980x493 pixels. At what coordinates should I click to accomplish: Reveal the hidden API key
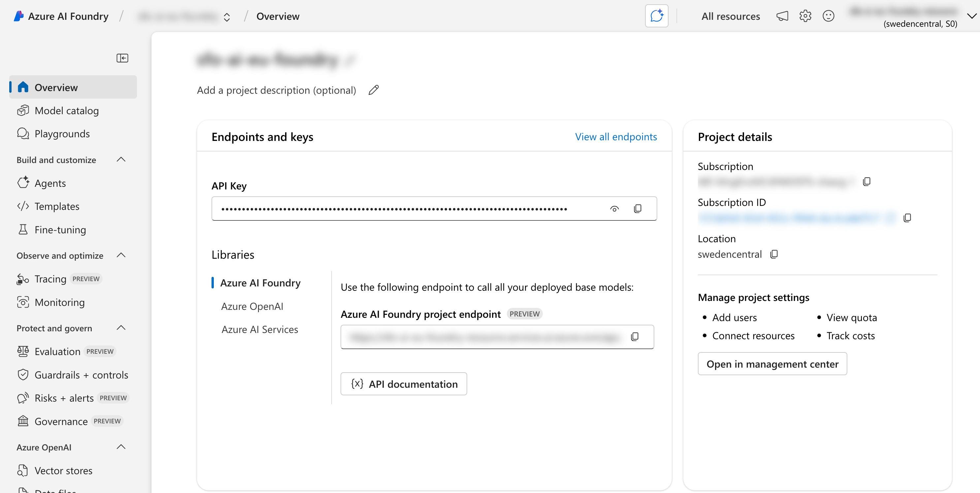(614, 209)
